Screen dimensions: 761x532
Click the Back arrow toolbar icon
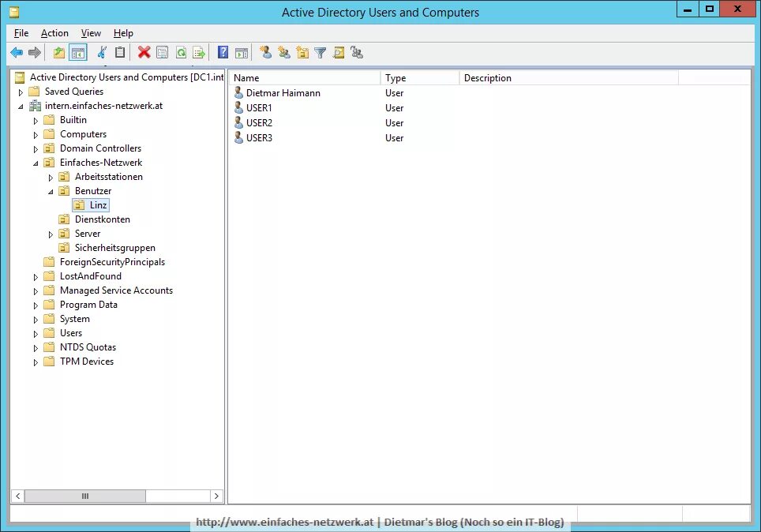(17, 52)
